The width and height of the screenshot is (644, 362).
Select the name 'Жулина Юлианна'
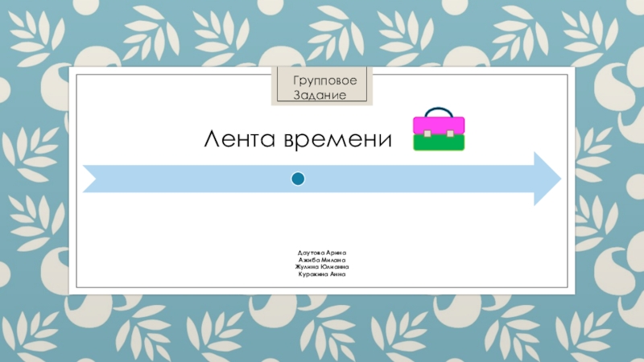pos(322,267)
